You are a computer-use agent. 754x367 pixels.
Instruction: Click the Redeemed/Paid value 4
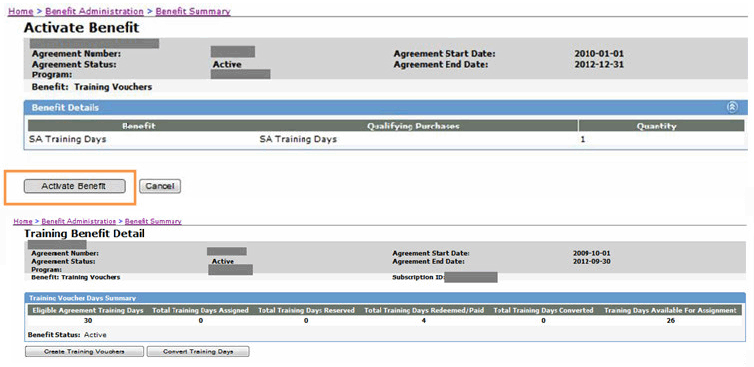424,320
